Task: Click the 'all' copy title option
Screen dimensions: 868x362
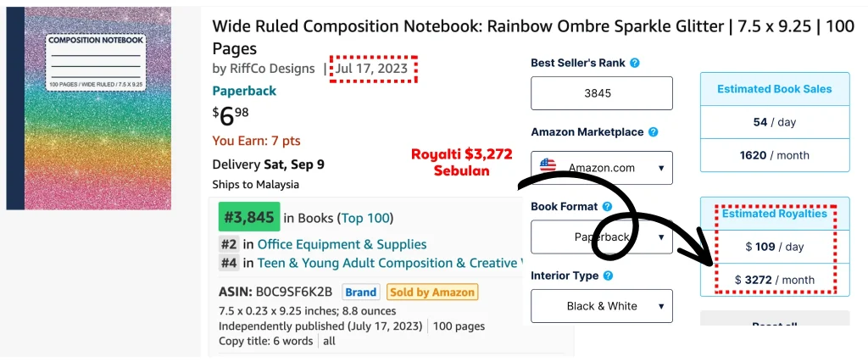Action: coord(330,341)
